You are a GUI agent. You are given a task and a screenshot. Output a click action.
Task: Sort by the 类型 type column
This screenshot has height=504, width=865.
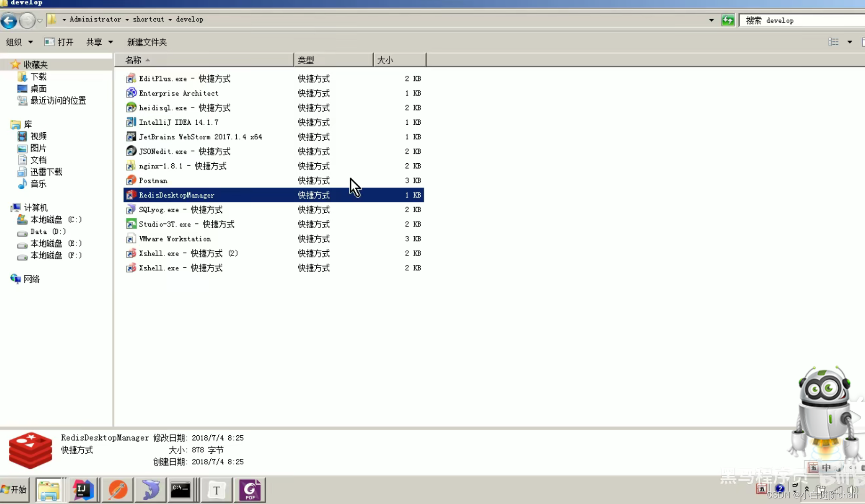click(334, 60)
